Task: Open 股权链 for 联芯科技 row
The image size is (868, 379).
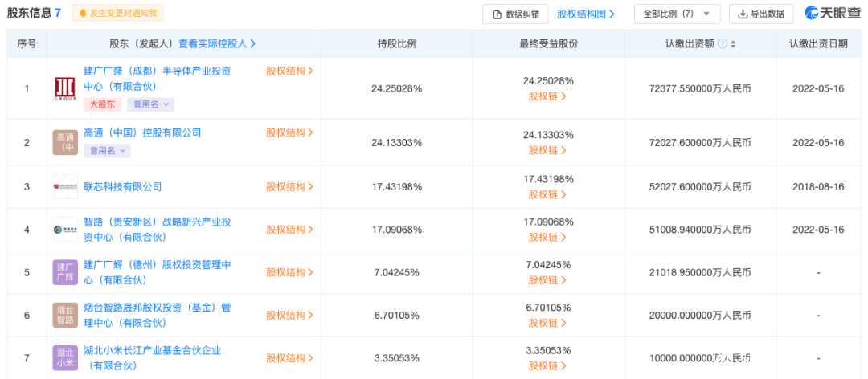Action: 547,194
